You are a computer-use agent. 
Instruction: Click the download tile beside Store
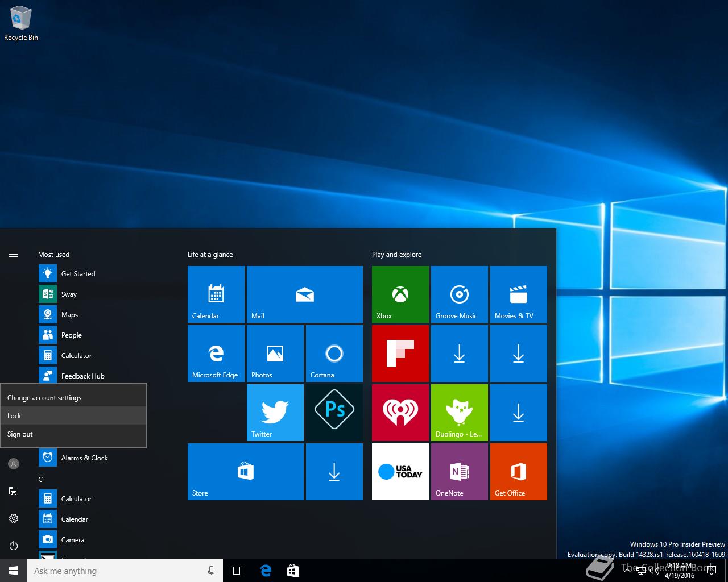[334, 472]
